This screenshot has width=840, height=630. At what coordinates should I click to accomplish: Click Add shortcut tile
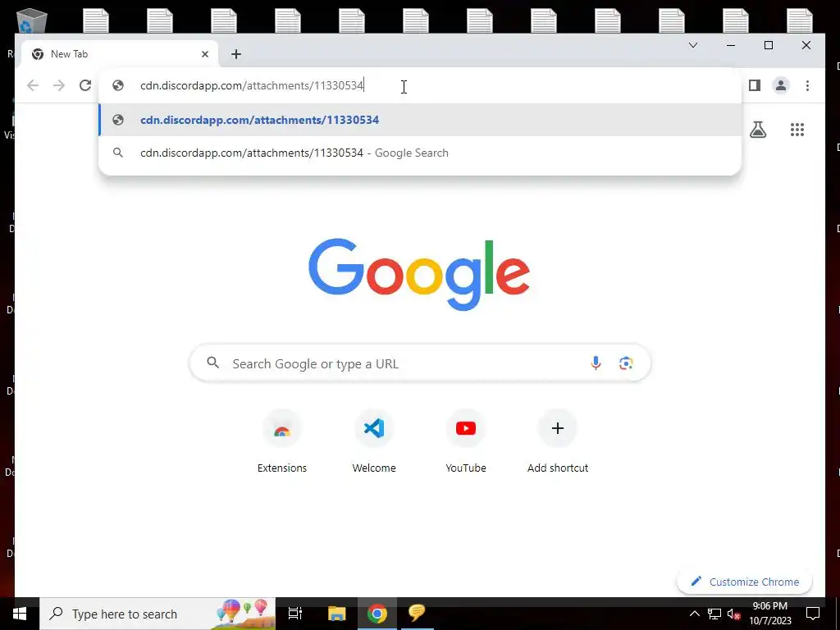click(x=558, y=441)
